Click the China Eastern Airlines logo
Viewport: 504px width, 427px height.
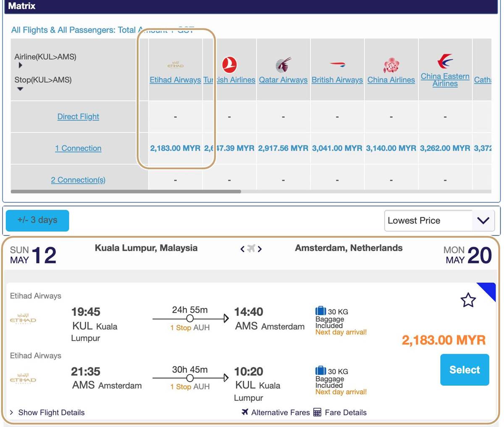coord(445,61)
